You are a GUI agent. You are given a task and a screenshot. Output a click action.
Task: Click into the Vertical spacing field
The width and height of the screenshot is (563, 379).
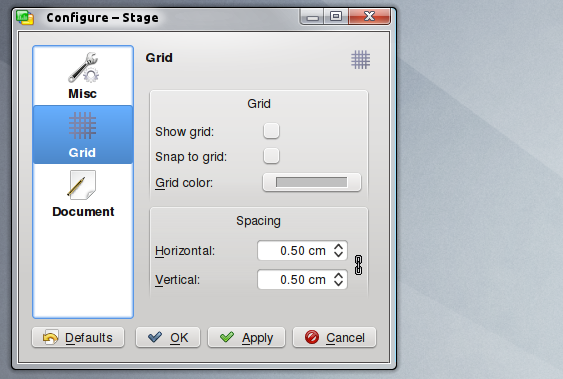click(x=294, y=280)
